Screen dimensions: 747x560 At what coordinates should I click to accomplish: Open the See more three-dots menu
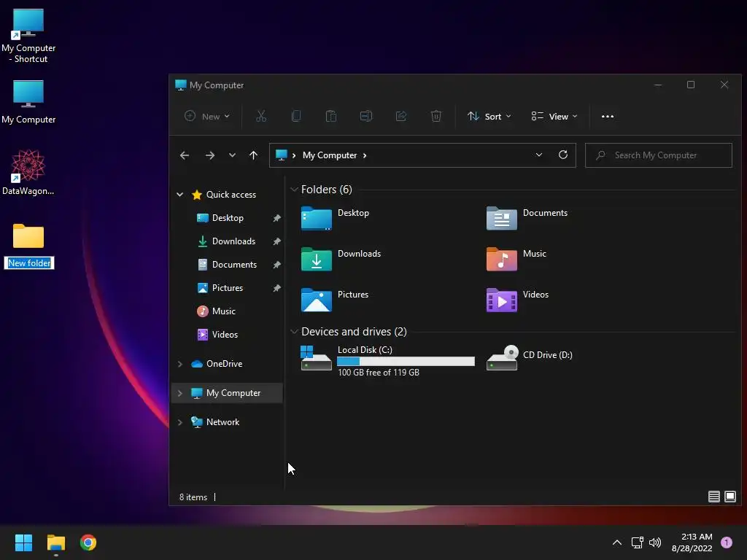pos(608,116)
